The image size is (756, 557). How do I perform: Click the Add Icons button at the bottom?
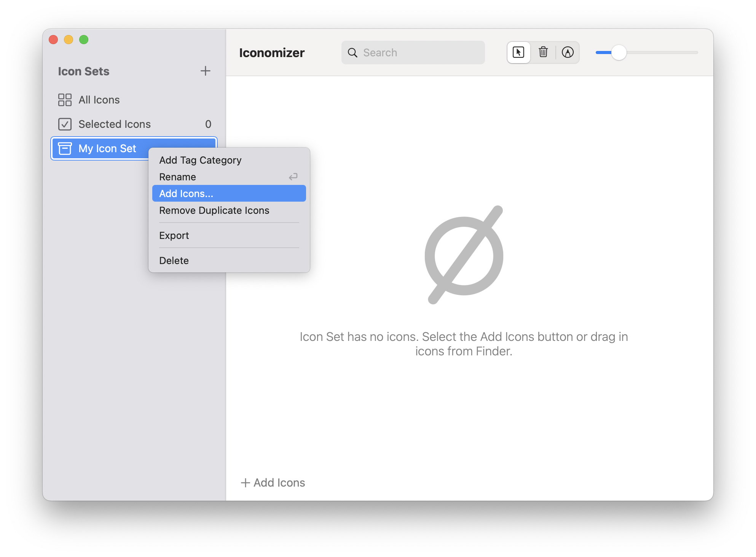point(273,482)
